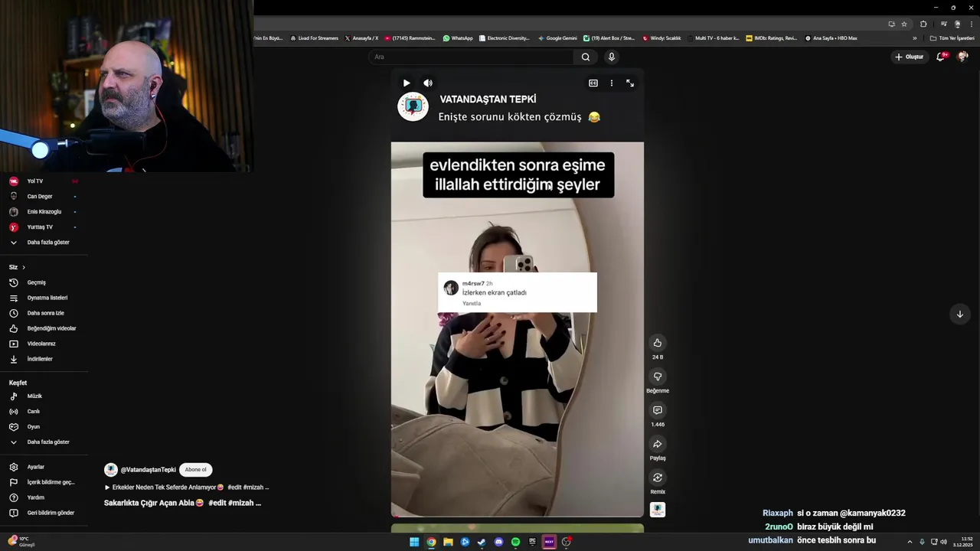Open the Remix option
The image size is (980, 551).
pos(657,478)
